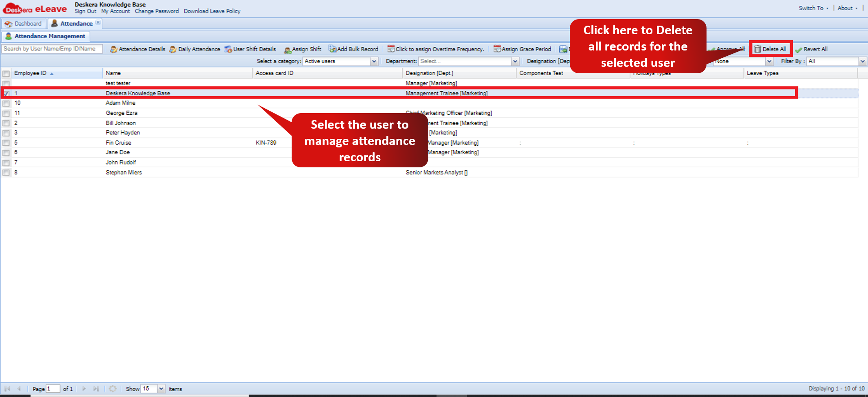Open the Switch To menu
The height and width of the screenshot is (397, 868).
(x=813, y=8)
